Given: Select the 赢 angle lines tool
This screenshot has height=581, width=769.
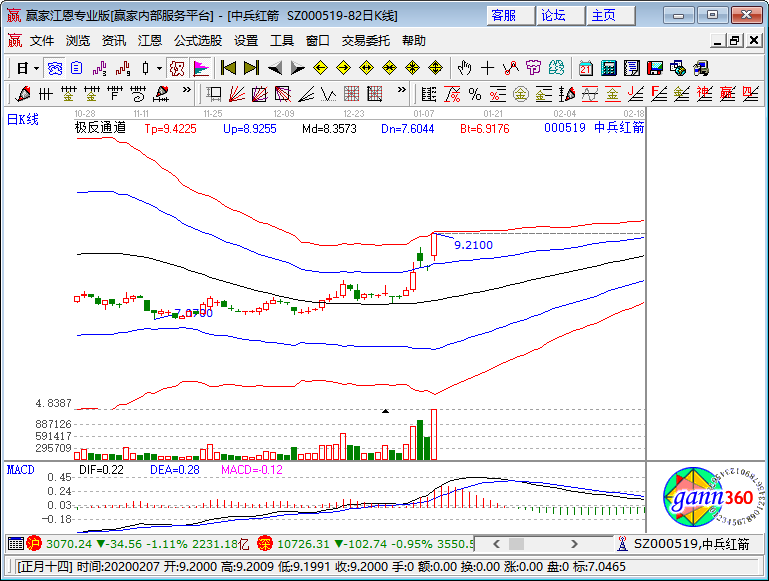Looking at the screenshot, I should point(727,94).
